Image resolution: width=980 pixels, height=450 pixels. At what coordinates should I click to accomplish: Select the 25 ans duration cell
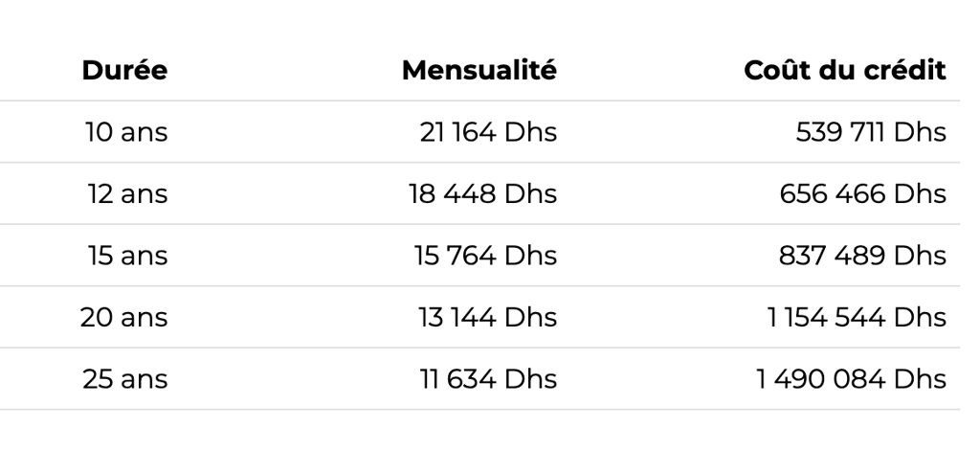[125, 379]
